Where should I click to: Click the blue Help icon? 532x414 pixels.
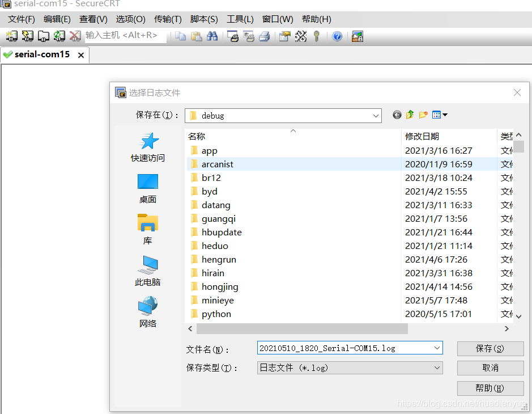click(337, 36)
